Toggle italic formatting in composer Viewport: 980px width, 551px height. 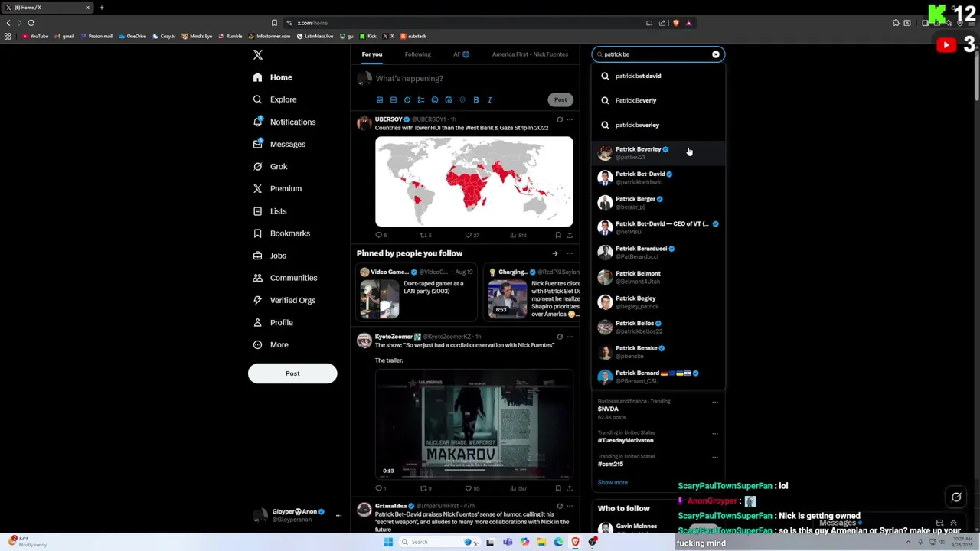(490, 99)
